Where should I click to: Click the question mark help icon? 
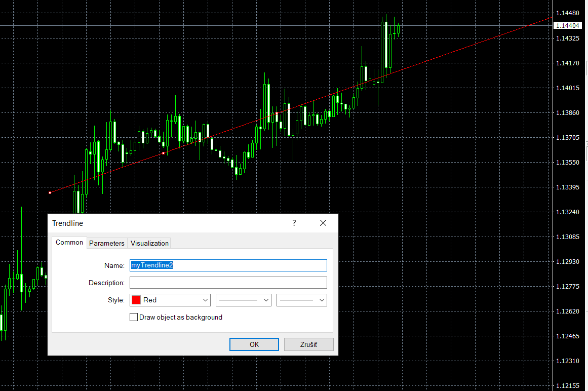[x=294, y=223]
